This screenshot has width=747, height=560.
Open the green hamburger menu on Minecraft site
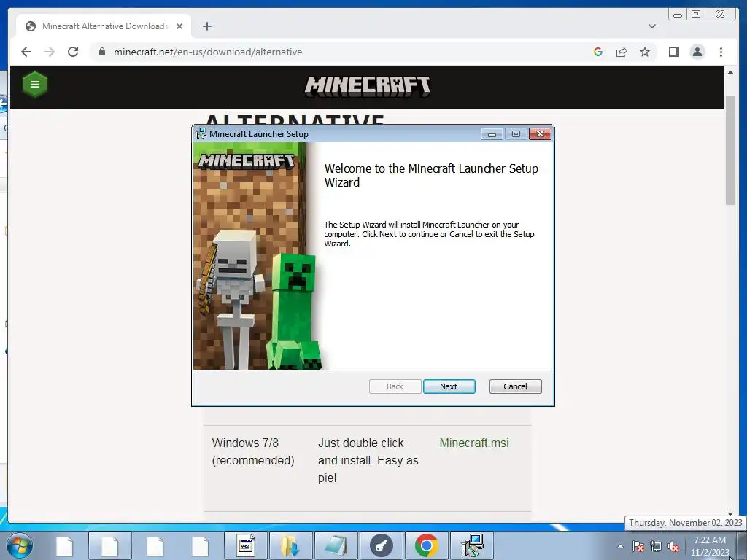tap(35, 85)
